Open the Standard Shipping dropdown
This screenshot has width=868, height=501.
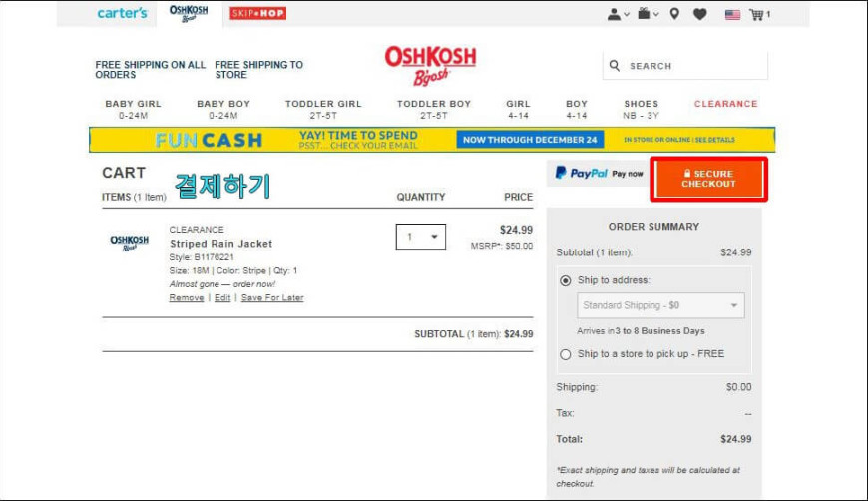[x=660, y=305]
